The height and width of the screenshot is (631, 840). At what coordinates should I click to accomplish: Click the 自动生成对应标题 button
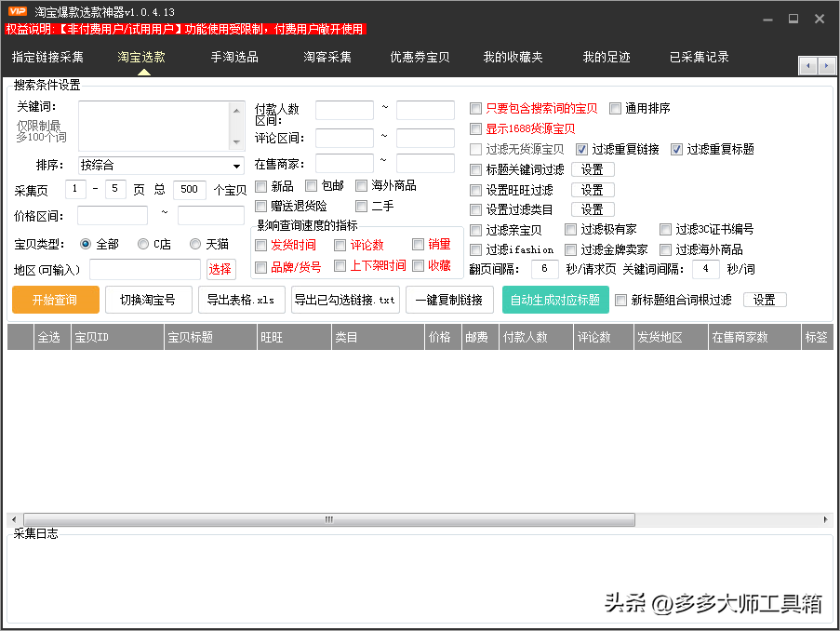(555, 300)
